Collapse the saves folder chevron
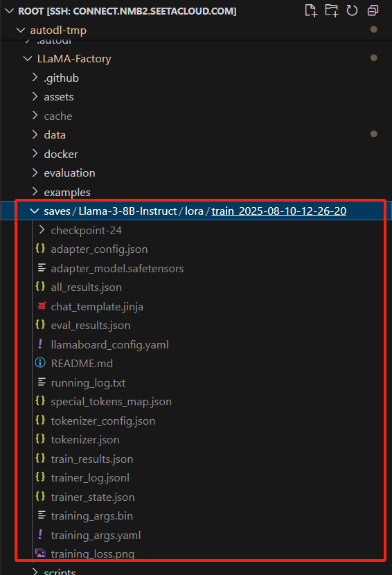The height and width of the screenshot is (575, 392). [35, 211]
